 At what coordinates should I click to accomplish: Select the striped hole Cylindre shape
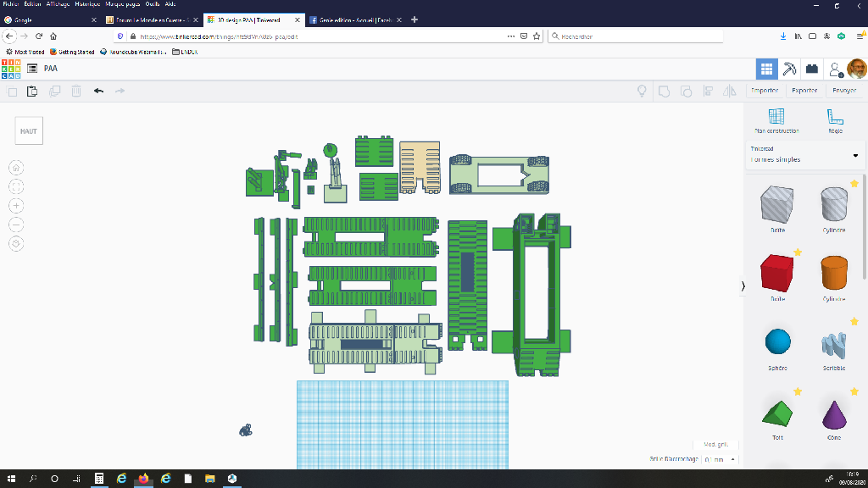[834, 204]
